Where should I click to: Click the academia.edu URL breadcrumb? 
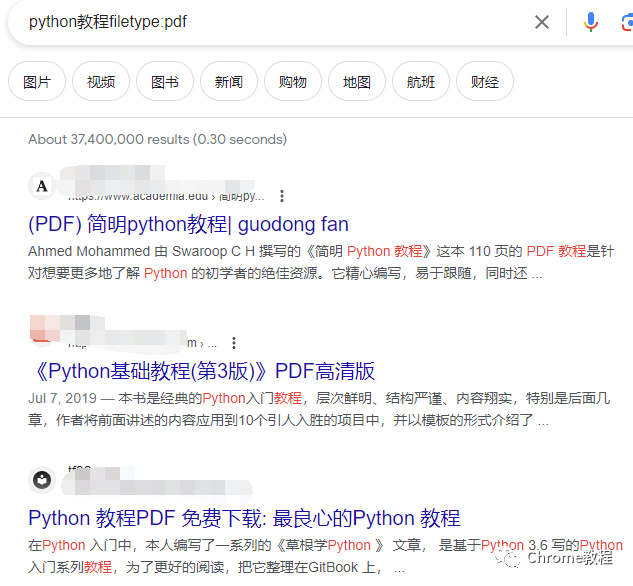tap(166, 197)
